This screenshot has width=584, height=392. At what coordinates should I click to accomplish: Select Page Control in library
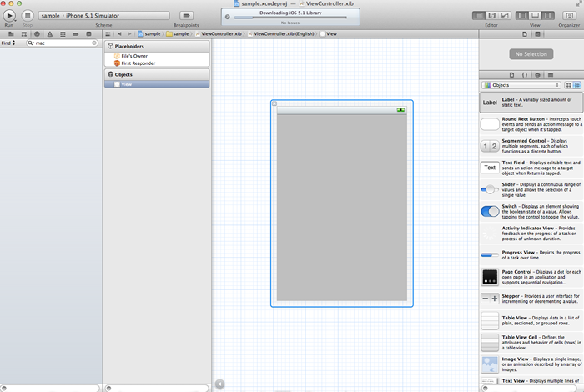pos(531,277)
